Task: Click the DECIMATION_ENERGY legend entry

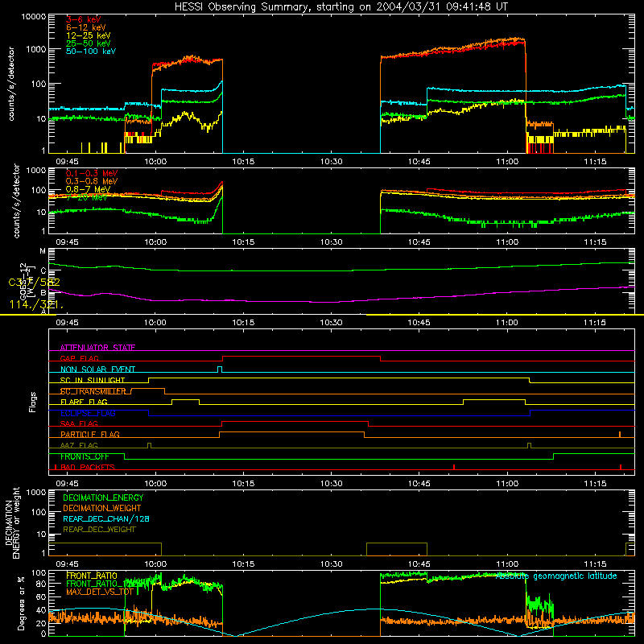Action: (x=103, y=497)
